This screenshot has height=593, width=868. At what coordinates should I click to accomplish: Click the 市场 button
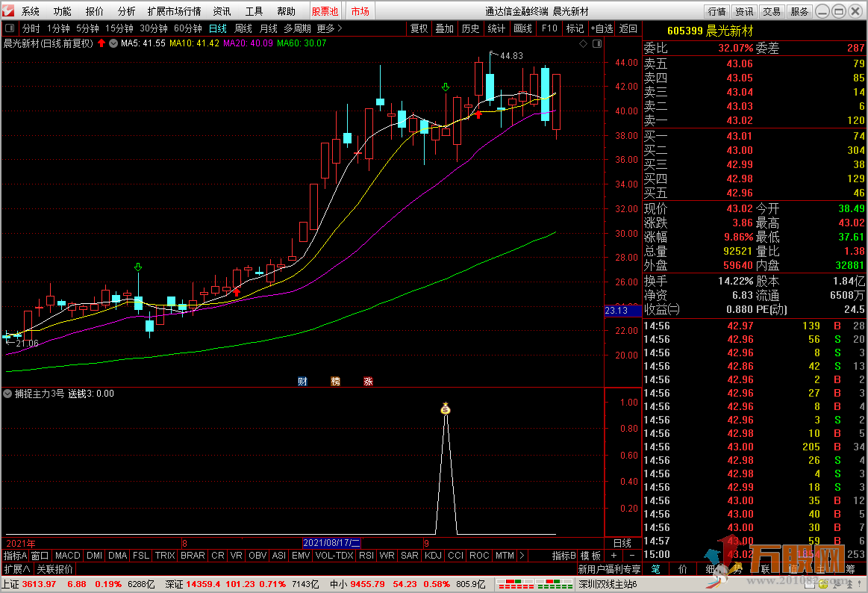360,11
